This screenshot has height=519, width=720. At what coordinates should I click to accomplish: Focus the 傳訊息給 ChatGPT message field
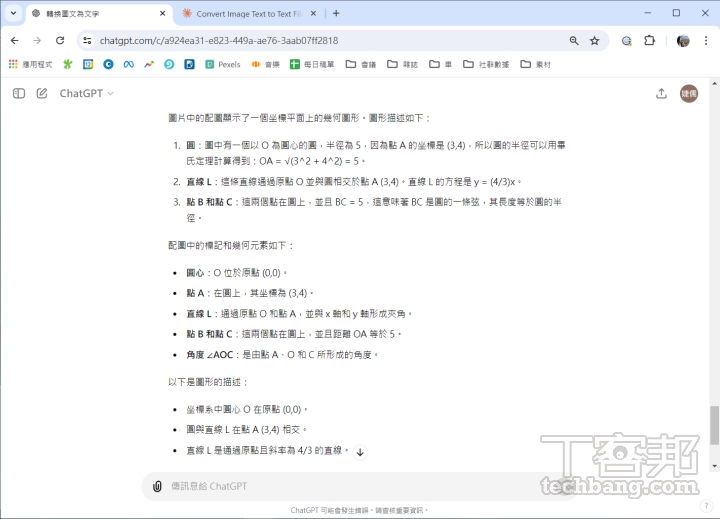point(358,486)
